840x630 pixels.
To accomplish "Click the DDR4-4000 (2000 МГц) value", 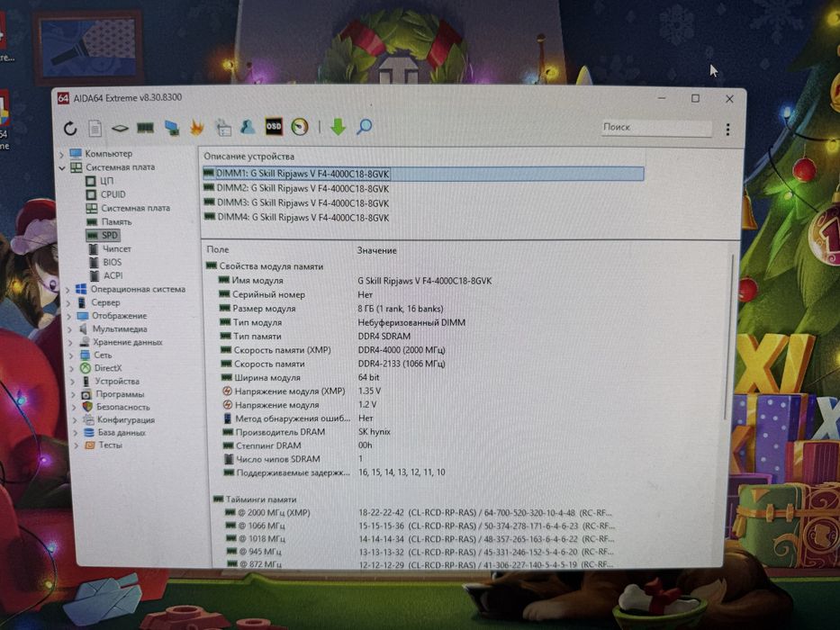I will click(402, 350).
